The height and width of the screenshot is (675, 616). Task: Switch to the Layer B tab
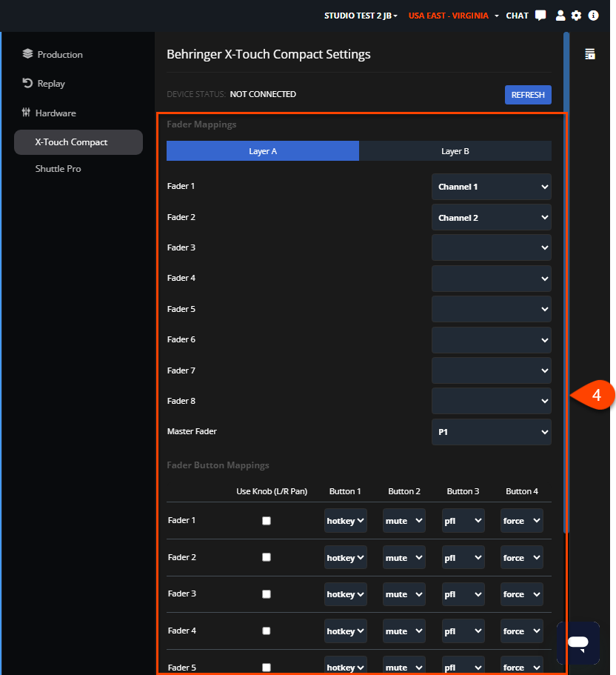455,151
